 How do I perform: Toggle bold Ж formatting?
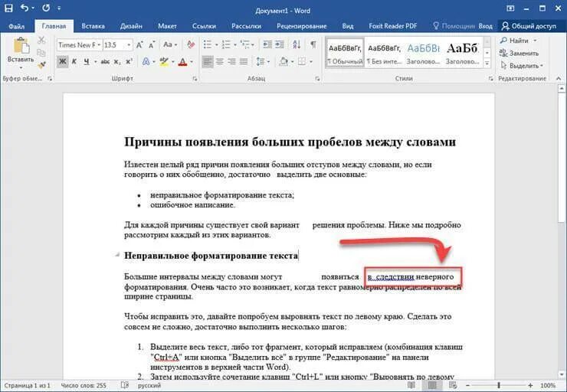[63, 62]
